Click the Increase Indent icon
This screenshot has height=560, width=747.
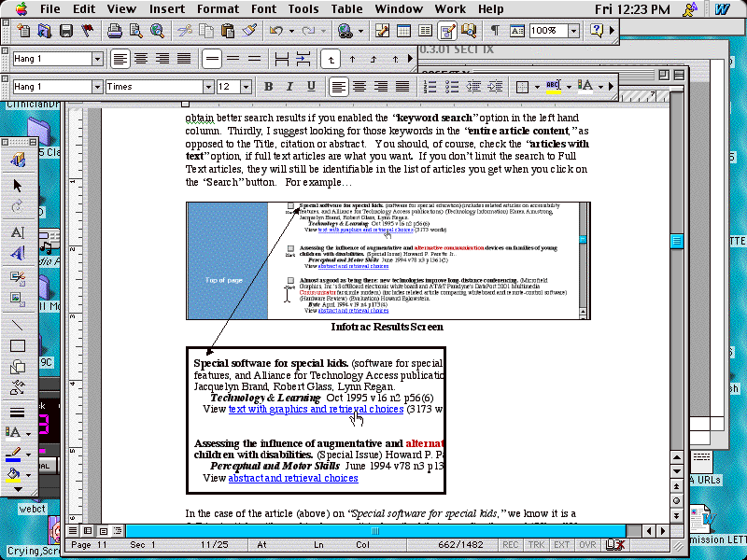point(496,86)
